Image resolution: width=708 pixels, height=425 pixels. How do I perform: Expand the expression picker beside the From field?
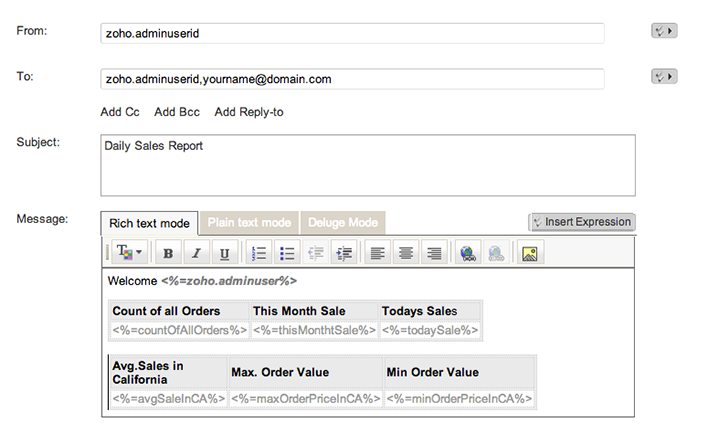pos(664,31)
